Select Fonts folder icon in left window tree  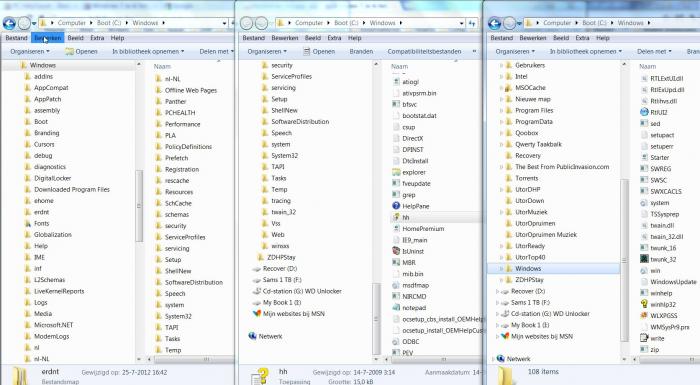28,223
